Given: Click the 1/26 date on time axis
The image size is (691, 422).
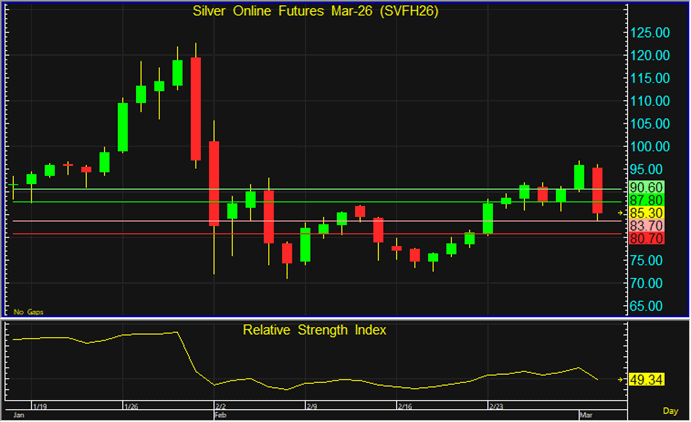Looking at the screenshot, I should tap(130, 407).
